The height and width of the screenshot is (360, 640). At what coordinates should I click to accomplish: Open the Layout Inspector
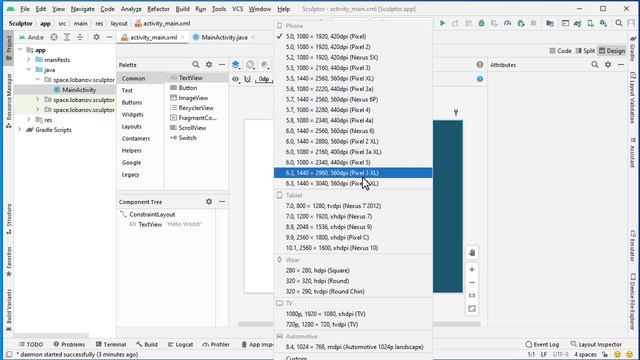point(596,344)
